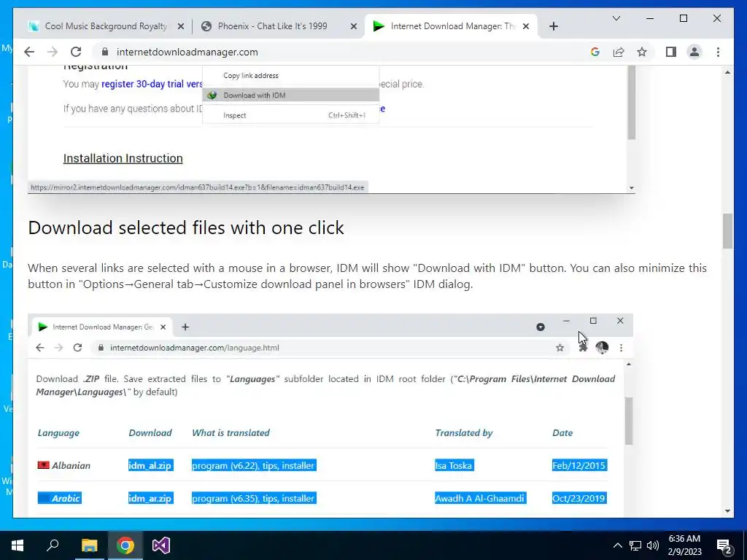Click the idm_ar.zip download link
This screenshot has width=747, height=560.
point(150,498)
